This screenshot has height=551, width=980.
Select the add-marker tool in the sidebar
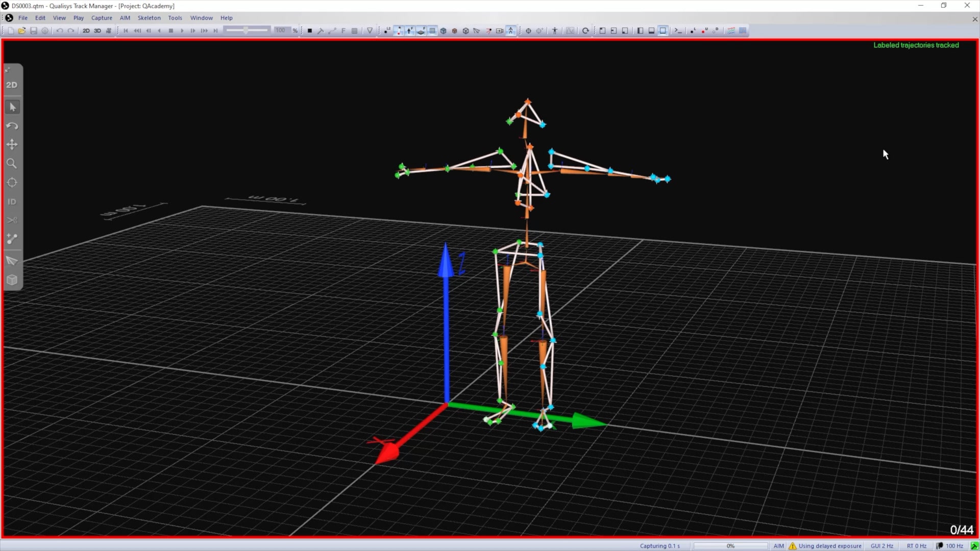pyautogui.click(x=12, y=239)
